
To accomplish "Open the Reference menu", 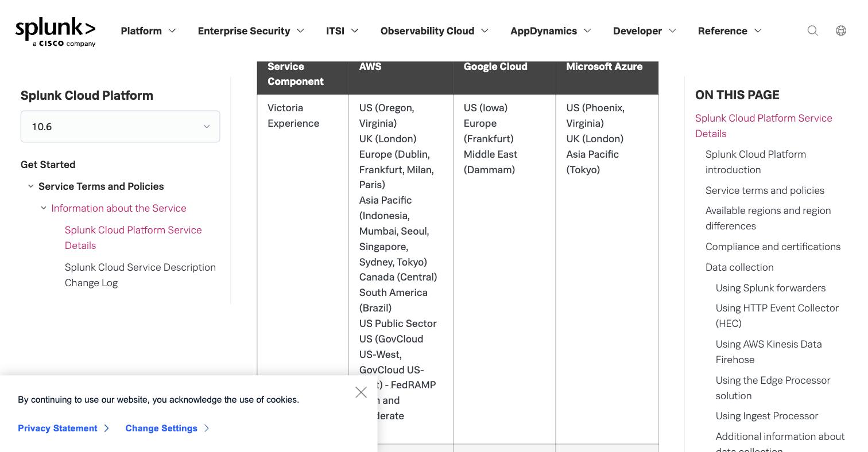I will pos(730,31).
